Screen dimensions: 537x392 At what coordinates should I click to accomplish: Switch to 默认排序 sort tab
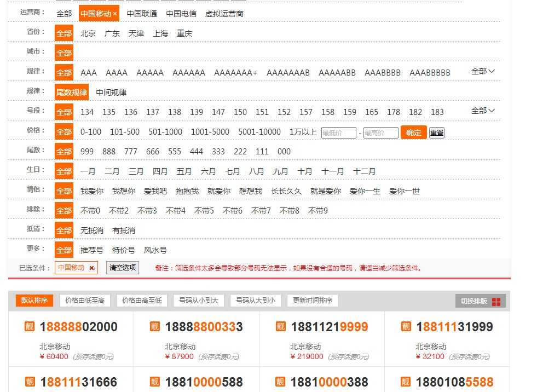pyautogui.click(x=34, y=301)
